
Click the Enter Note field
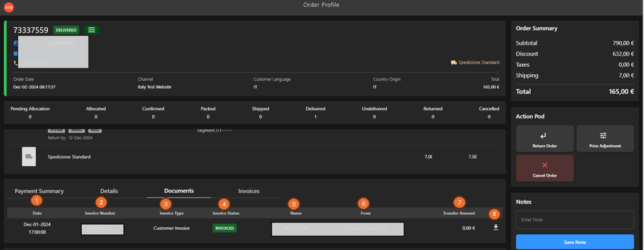click(575, 220)
